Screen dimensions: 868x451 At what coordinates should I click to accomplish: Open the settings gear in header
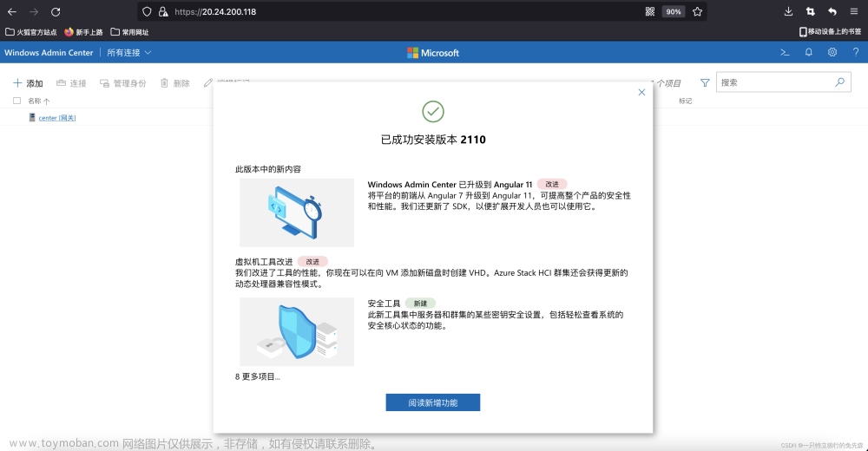pyautogui.click(x=832, y=53)
